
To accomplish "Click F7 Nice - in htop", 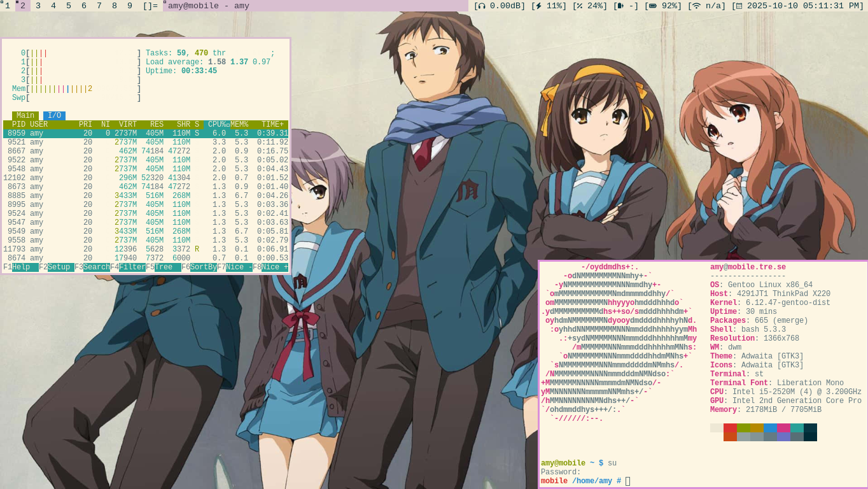I will point(235,267).
